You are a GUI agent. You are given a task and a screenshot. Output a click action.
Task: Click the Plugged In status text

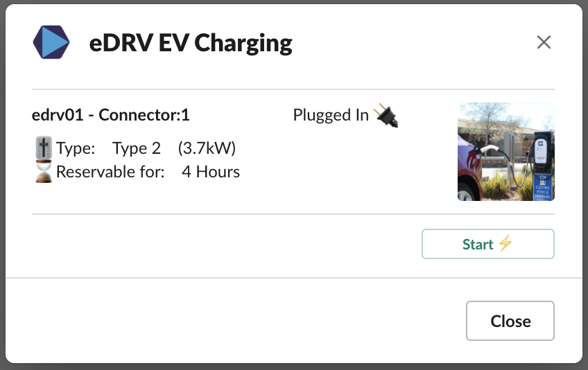331,115
